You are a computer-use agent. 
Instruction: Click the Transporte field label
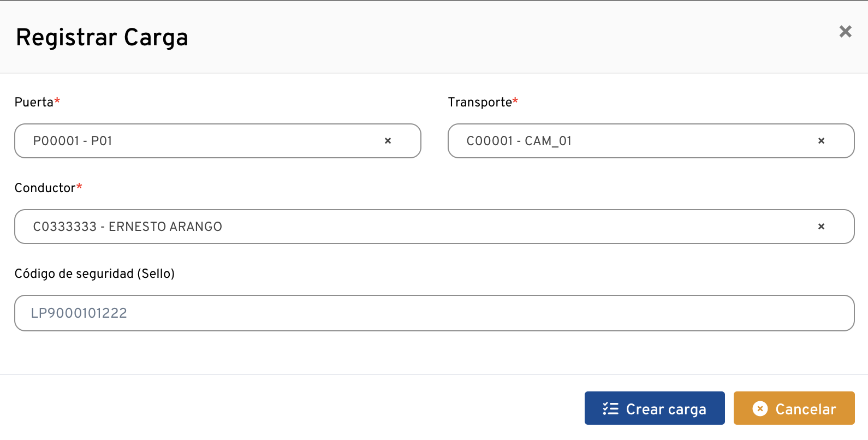480,102
